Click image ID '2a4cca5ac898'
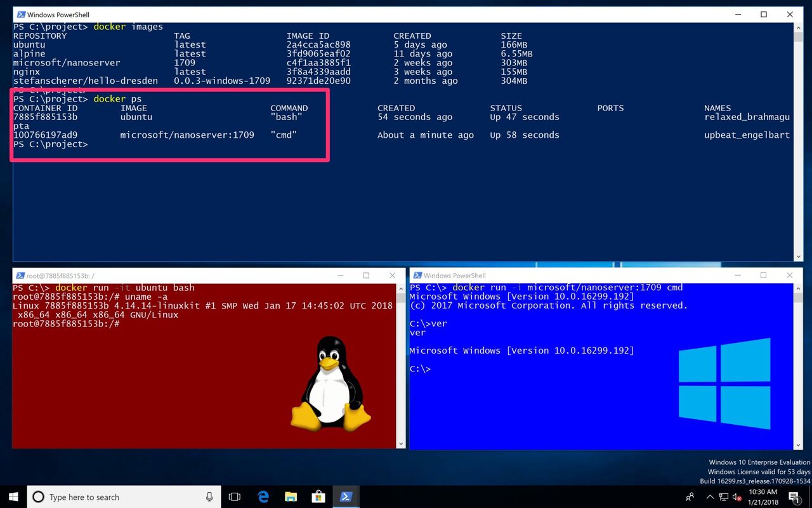812x508 pixels. click(318, 45)
